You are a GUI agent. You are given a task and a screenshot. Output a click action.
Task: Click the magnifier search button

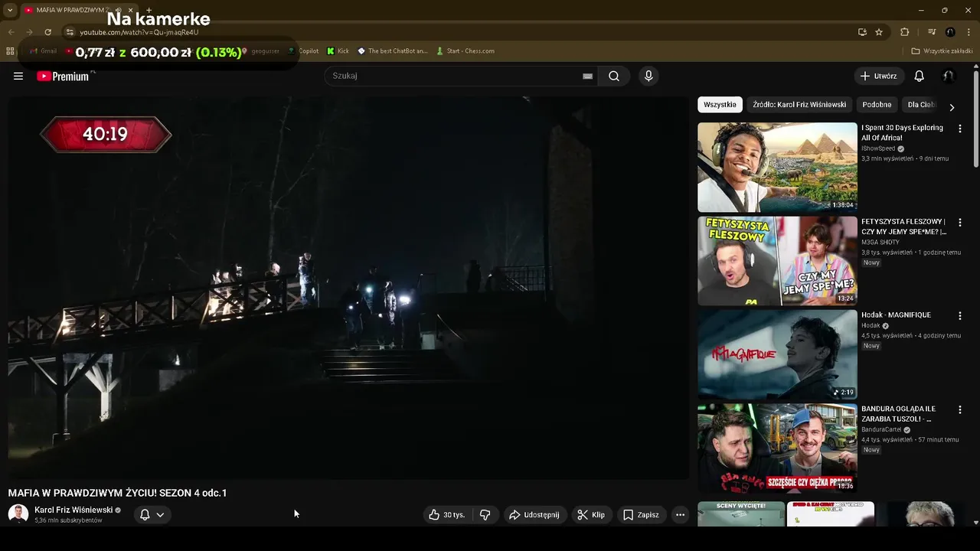pyautogui.click(x=614, y=76)
